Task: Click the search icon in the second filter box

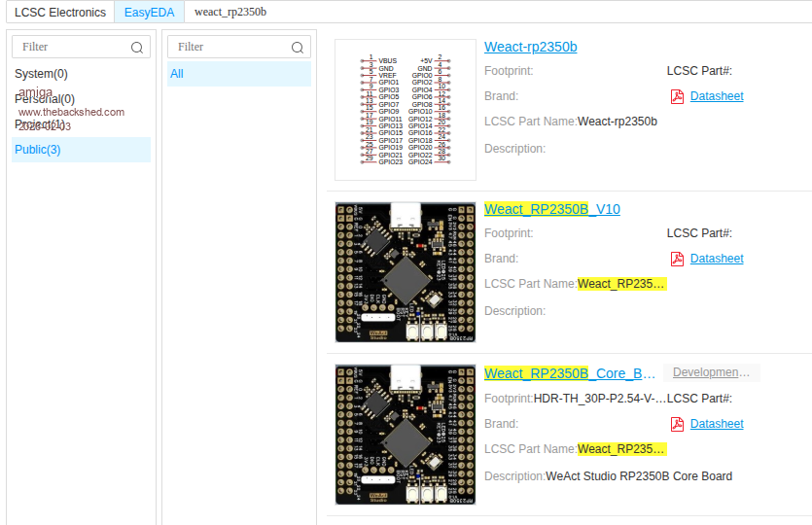Action: 298,47
